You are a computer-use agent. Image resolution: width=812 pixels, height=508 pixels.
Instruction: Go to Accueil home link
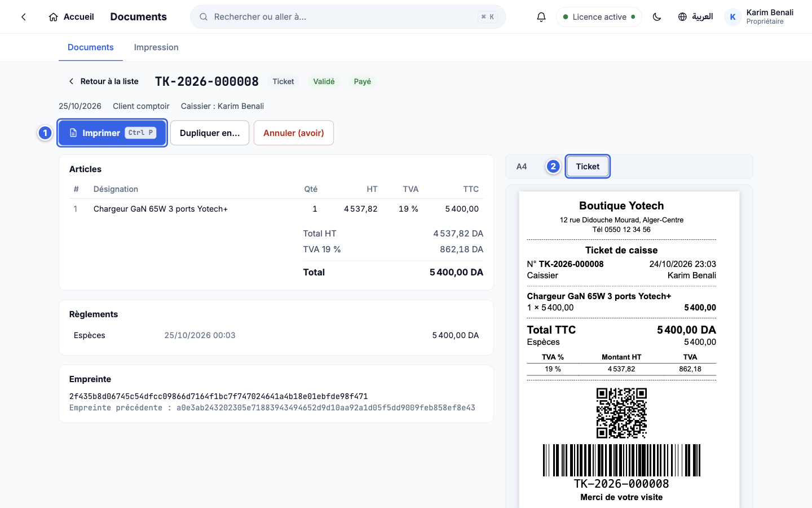tap(72, 17)
